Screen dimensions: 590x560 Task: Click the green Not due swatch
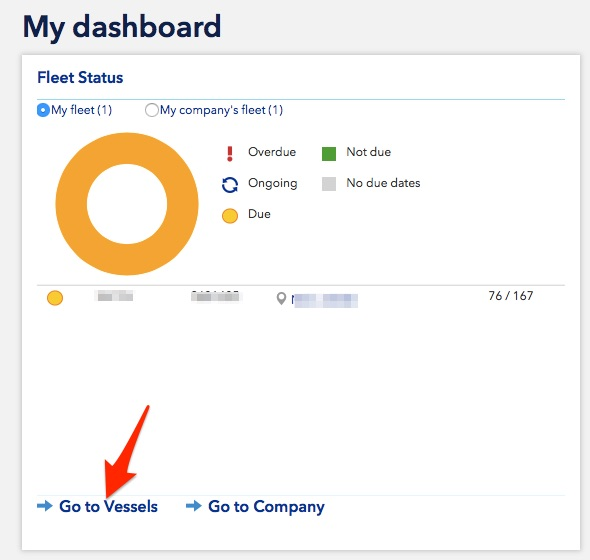(x=329, y=154)
